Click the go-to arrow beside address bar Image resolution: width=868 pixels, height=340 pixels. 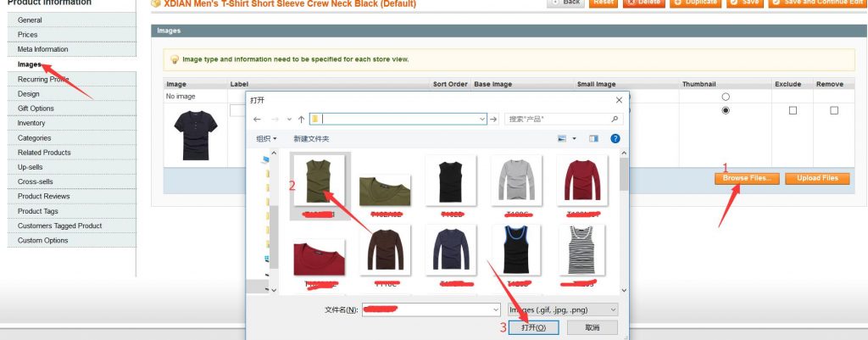coord(493,120)
